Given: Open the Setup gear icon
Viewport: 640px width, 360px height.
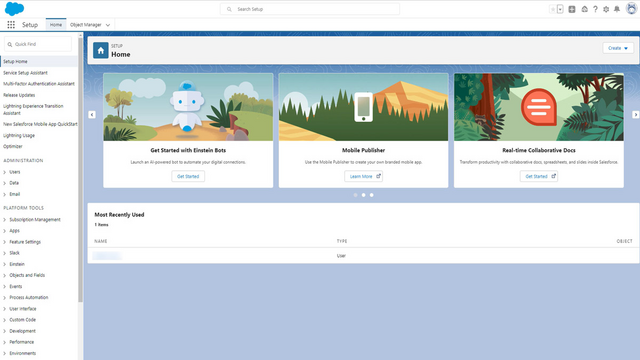Looking at the screenshot, I should 606,9.
